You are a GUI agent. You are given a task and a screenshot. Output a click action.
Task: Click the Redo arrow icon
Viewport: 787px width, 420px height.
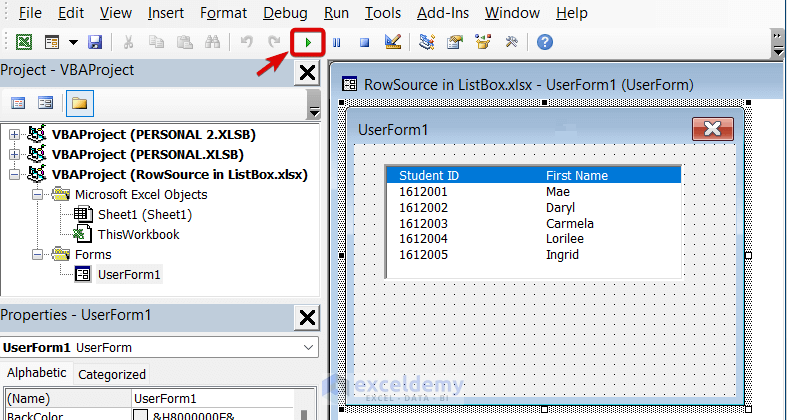coord(274,42)
